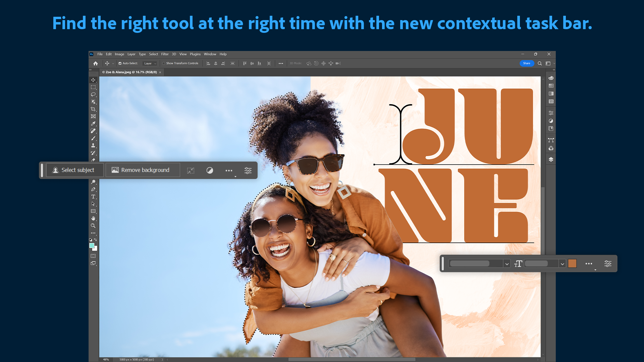644x362 pixels.
Task: Expand the font size dropdown
Action: coord(563,264)
